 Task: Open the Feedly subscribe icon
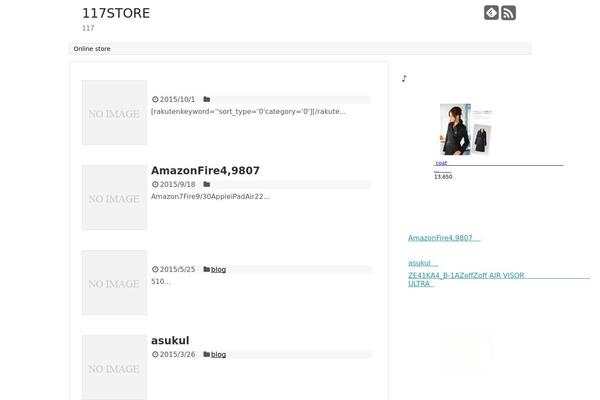[491, 13]
